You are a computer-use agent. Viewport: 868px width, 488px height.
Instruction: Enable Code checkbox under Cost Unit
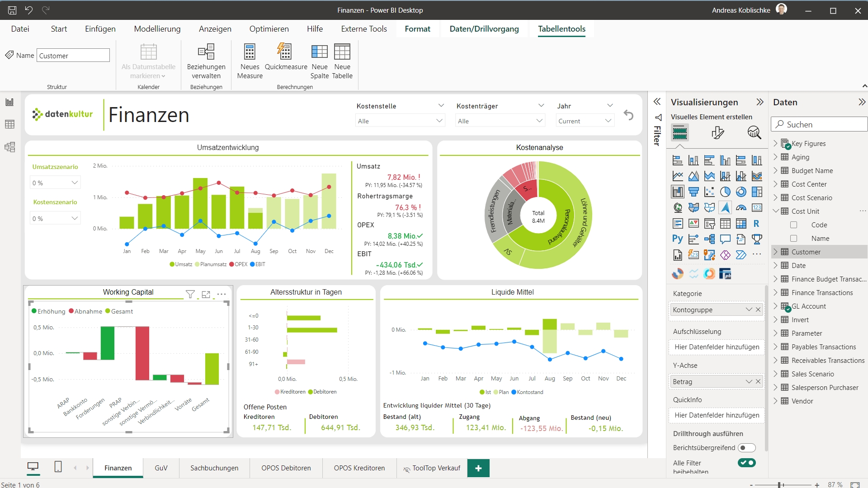coord(793,225)
